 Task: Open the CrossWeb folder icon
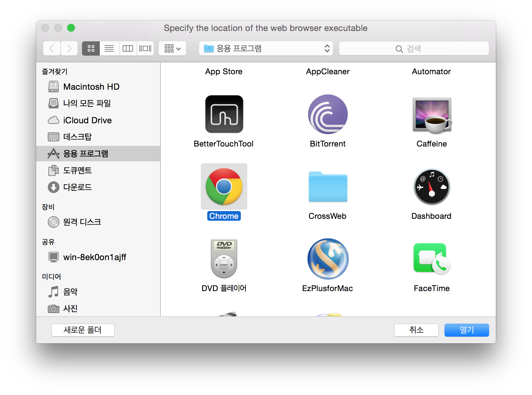click(x=328, y=187)
